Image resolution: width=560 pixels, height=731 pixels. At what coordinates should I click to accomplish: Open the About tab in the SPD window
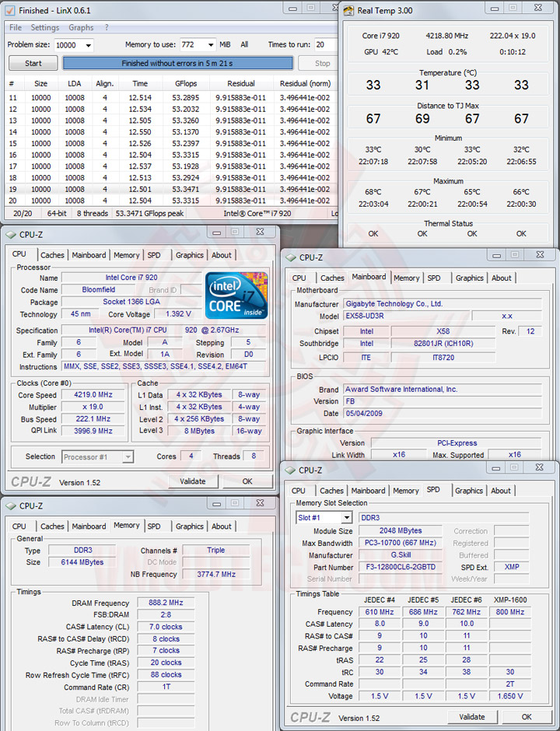click(501, 491)
